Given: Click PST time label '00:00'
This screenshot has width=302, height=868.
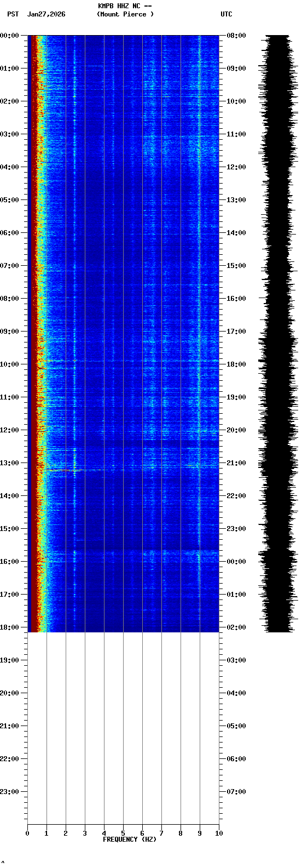Looking at the screenshot, I should [9, 36].
